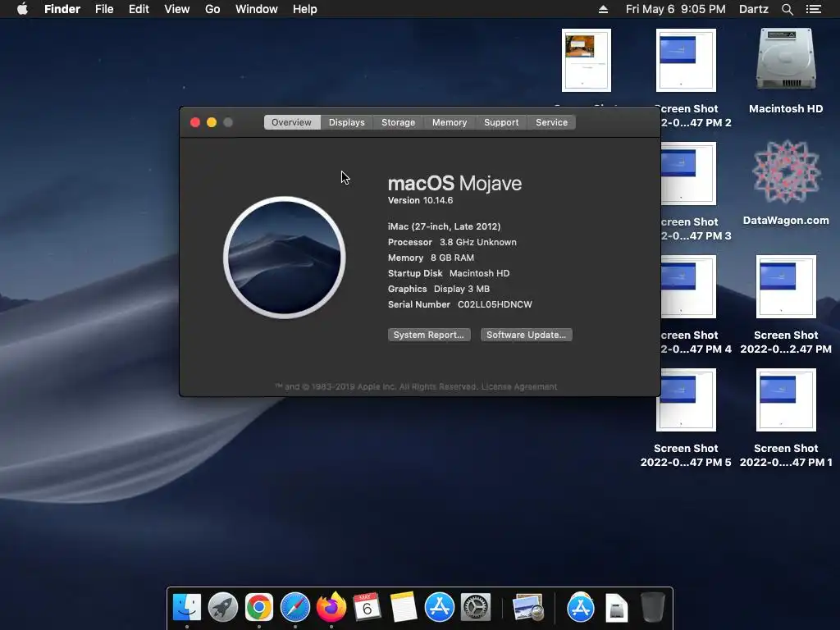Open the Edit menu
This screenshot has height=630, width=840.
139,9
